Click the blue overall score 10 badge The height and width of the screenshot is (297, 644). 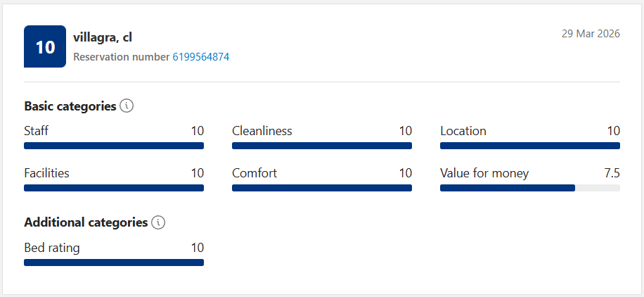(x=45, y=46)
